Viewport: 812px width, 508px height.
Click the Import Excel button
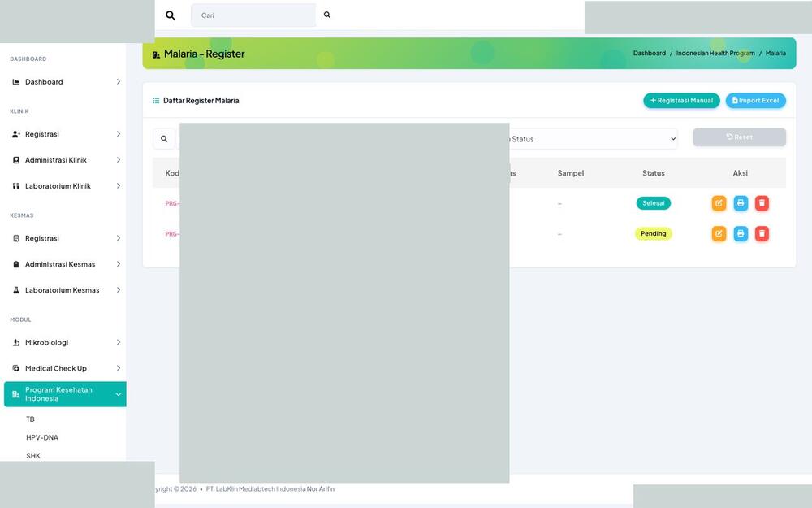(x=755, y=101)
